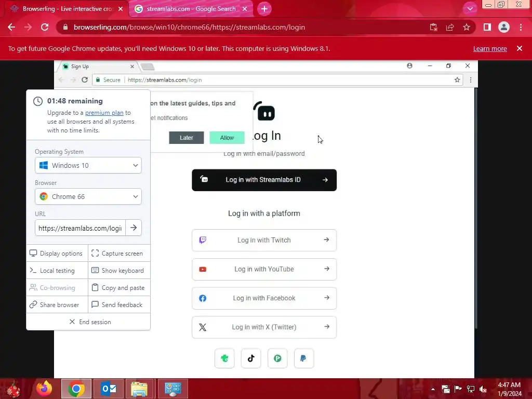Click the Action Center flag tray icon

[x=458, y=389]
